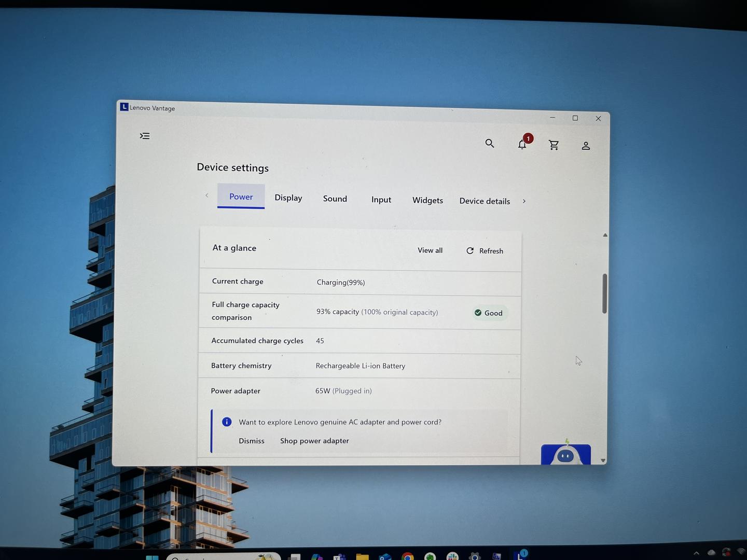
Task: Switch to the Sound tab
Action: click(335, 199)
